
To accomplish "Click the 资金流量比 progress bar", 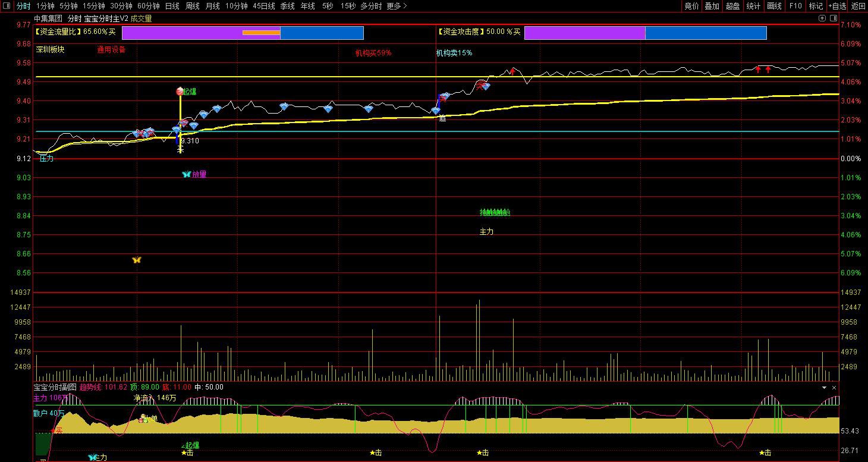I will tap(243, 33).
